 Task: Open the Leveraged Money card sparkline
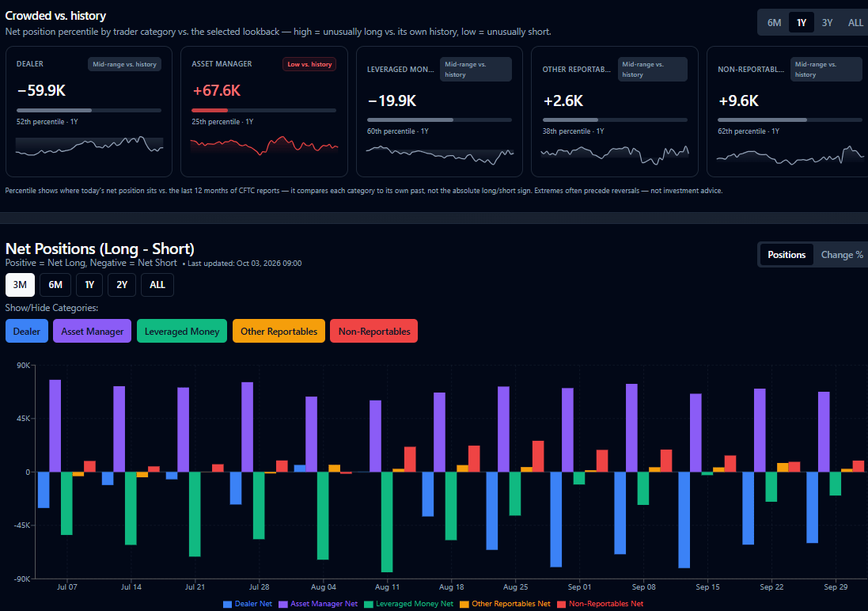tap(440, 154)
